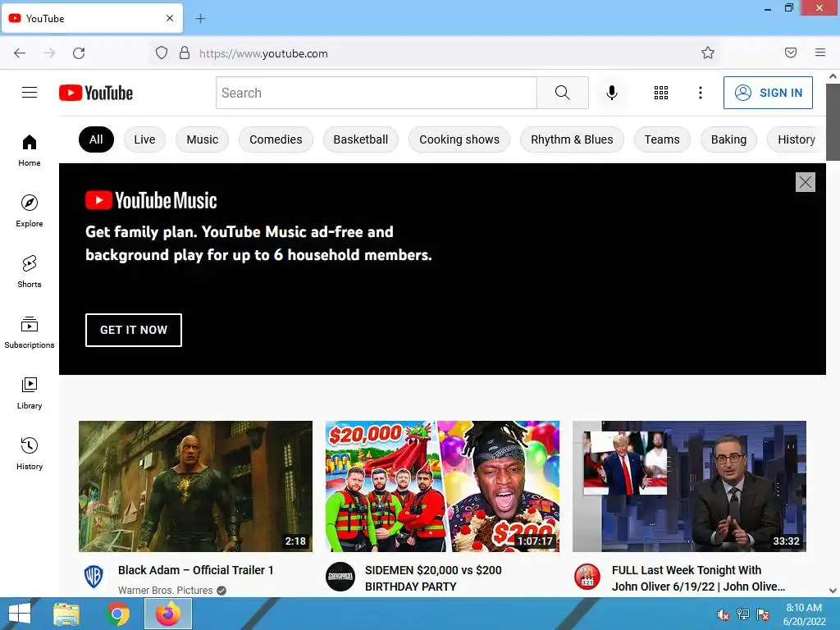Start voice search with microphone icon
Screen dimensions: 840x630
point(612,93)
